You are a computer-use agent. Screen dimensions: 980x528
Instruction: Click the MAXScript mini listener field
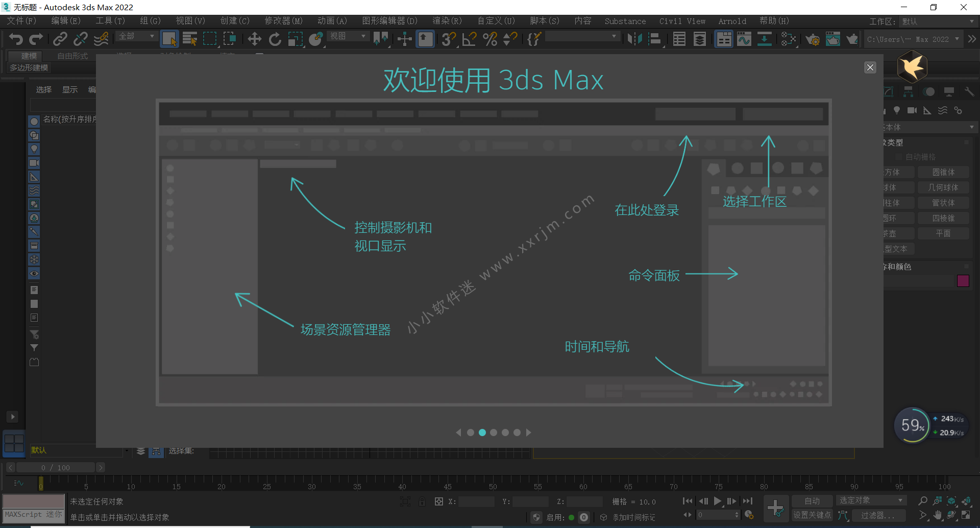click(x=34, y=515)
